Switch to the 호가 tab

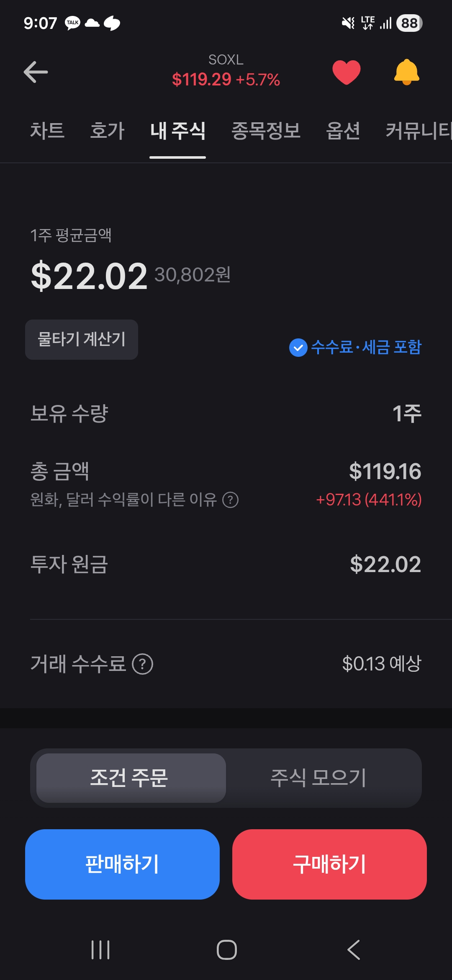tap(108, 131)
